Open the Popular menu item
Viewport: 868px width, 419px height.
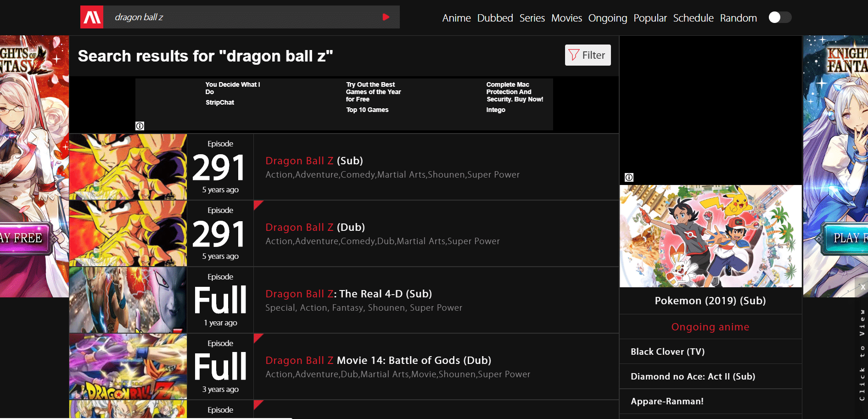click(x=650, y=18)
